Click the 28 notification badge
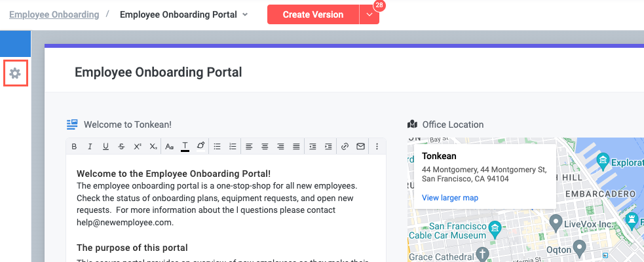 [x=379, y=5]
